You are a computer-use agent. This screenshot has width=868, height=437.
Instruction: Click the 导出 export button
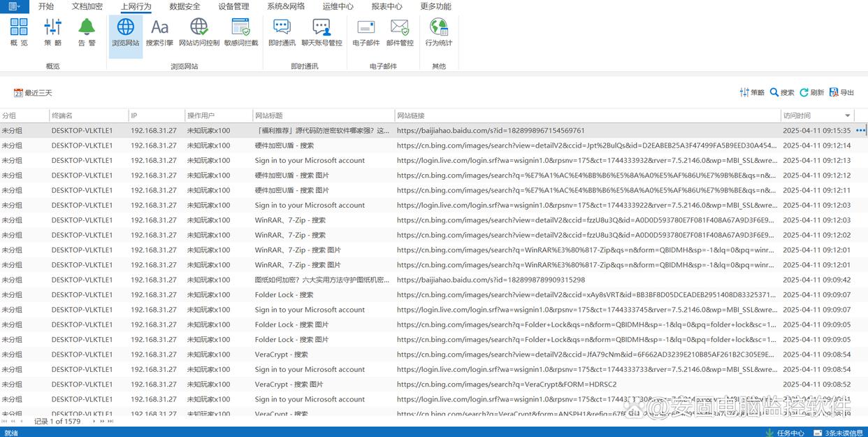pyautogui.click(x=841, y=92)
